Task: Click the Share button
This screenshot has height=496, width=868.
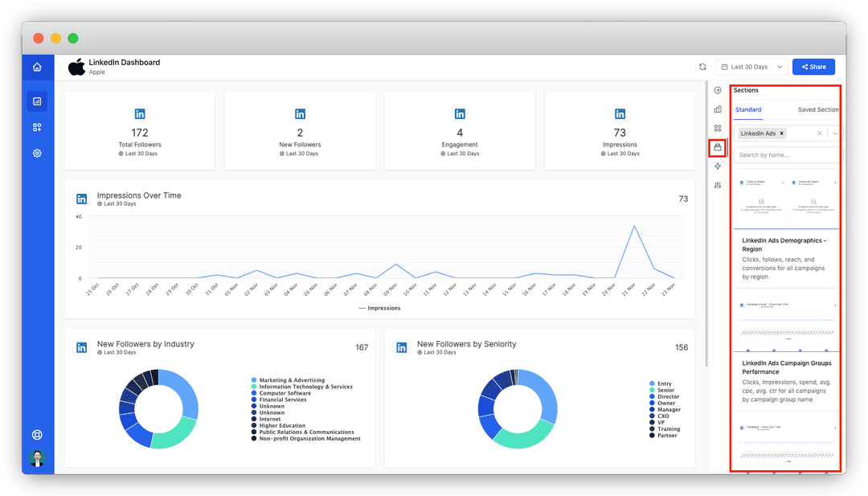Action: click(813, 67)
